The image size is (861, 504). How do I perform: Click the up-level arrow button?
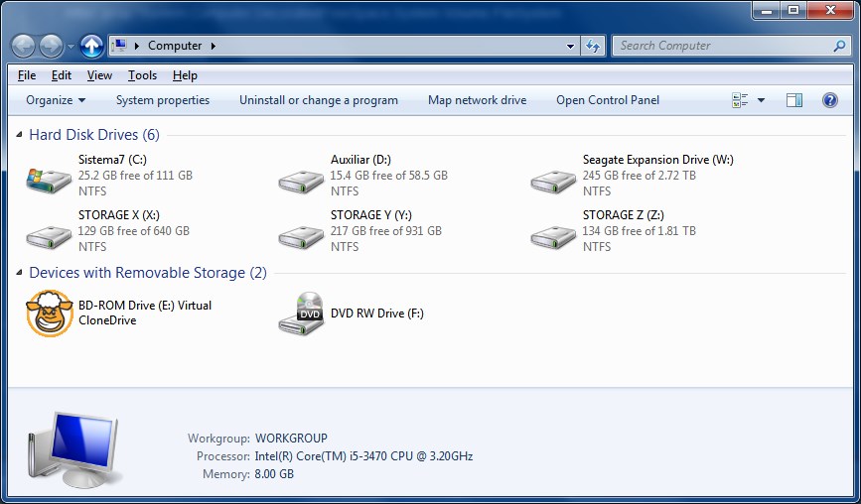tap(91, 46)
